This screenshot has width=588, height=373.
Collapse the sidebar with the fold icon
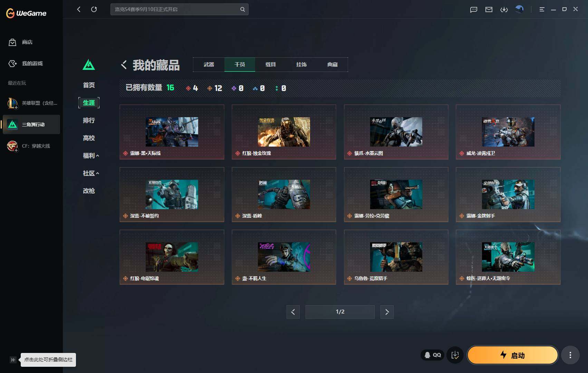[13, 360]
